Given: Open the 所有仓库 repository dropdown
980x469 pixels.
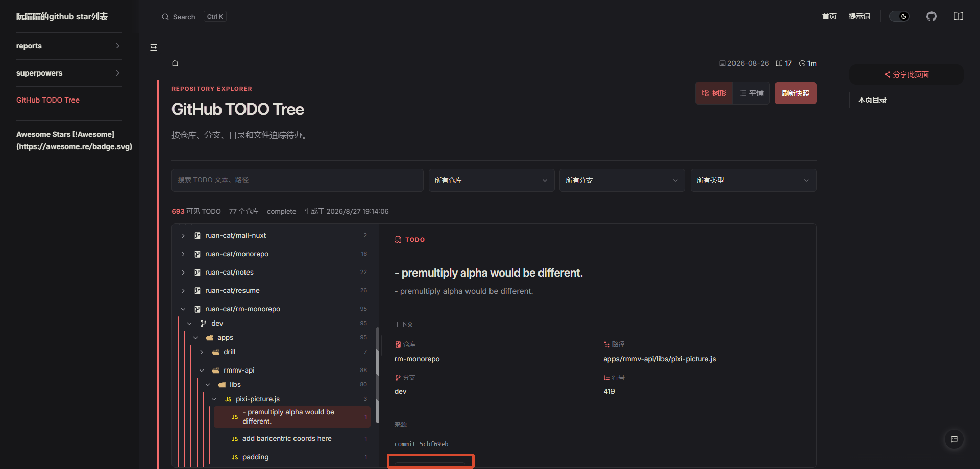Looking at the screenshot, I should [x=492, y=180].
